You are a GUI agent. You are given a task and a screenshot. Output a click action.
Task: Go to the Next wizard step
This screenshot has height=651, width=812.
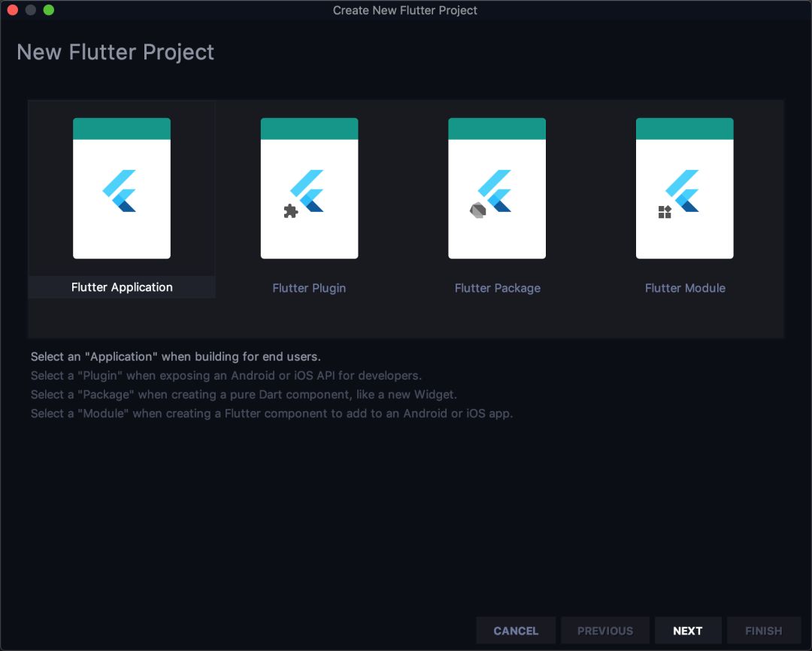click(x=688, y=631)
